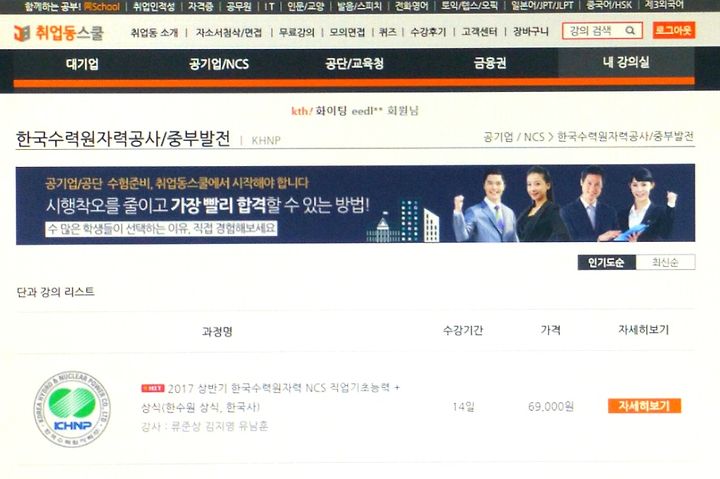Click the 수강기간 column header
Viewport: 720px width, 479px height.
coord(463,330)
